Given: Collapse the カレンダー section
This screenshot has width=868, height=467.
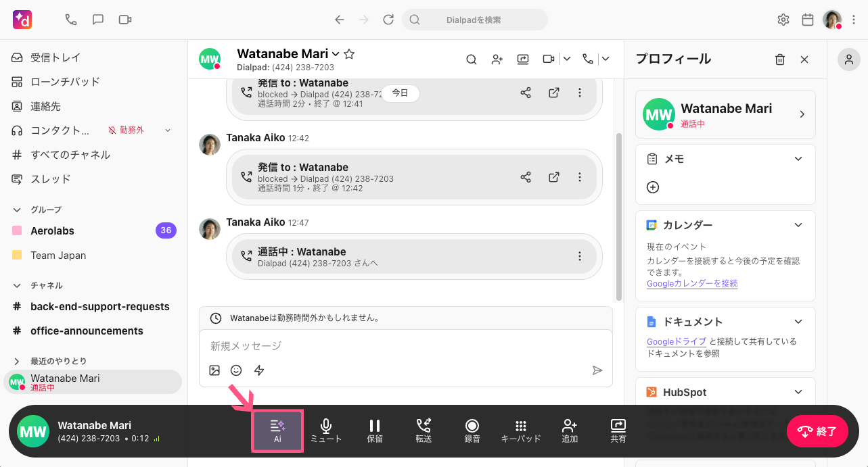Looking at the screenshot, I should 798,225.
